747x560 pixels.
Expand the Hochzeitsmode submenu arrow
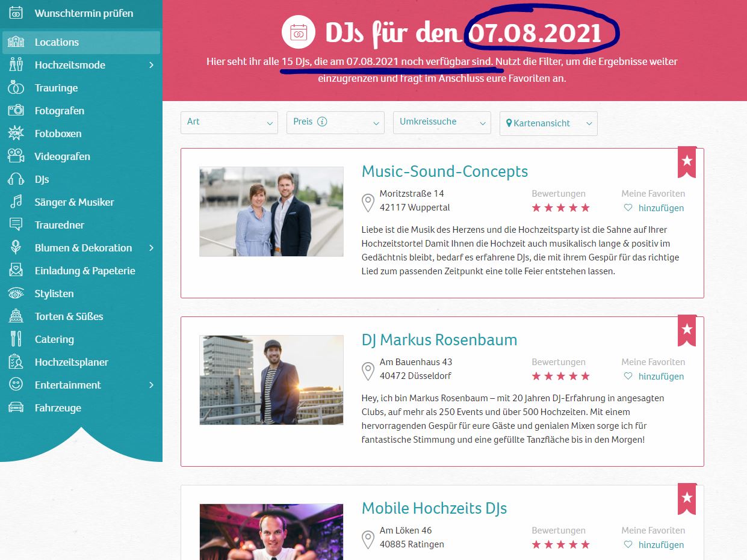point(151,65)
